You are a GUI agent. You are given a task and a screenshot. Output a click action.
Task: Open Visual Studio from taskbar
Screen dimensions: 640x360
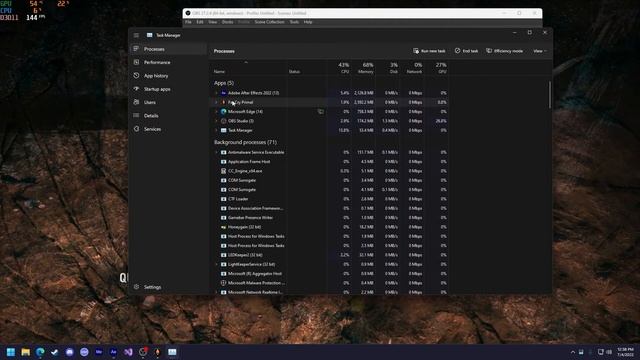128,352
